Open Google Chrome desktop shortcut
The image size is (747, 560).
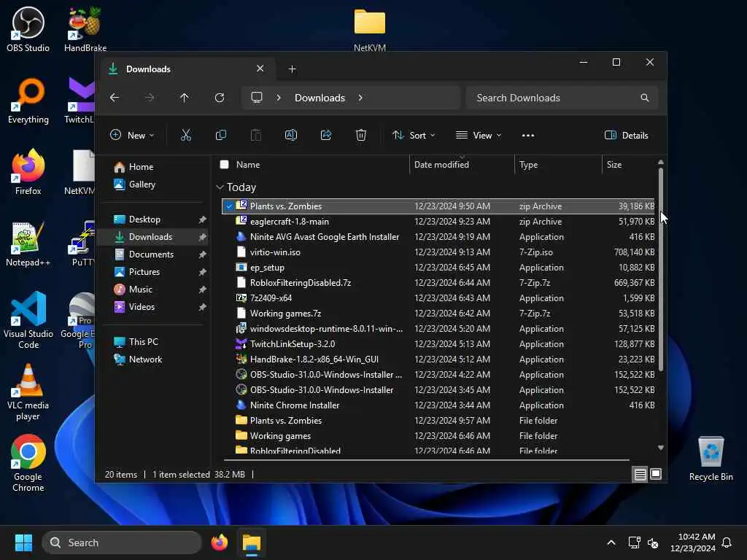tap(28, 463)
